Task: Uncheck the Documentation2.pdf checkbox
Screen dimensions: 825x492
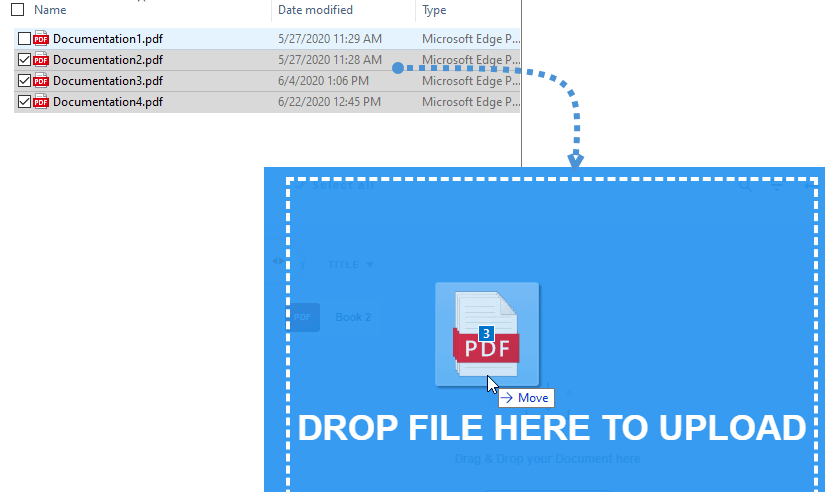Action: [24, 60]
